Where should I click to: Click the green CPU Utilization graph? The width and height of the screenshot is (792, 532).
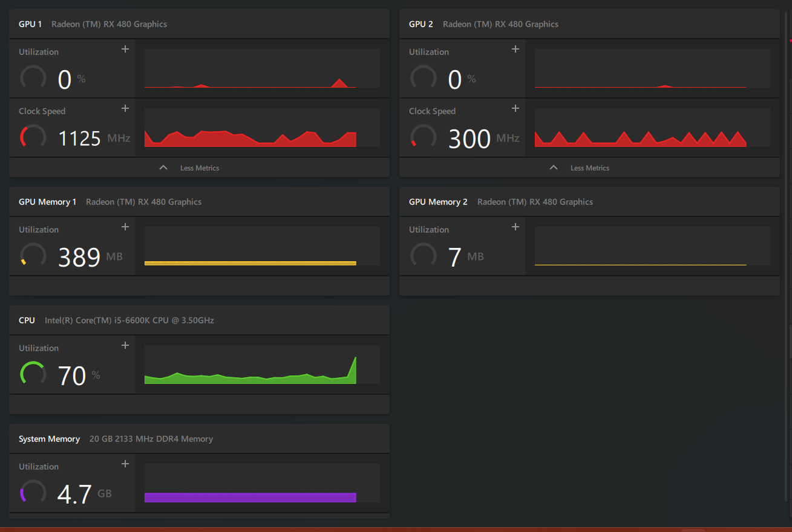click(x=262, y=365)
